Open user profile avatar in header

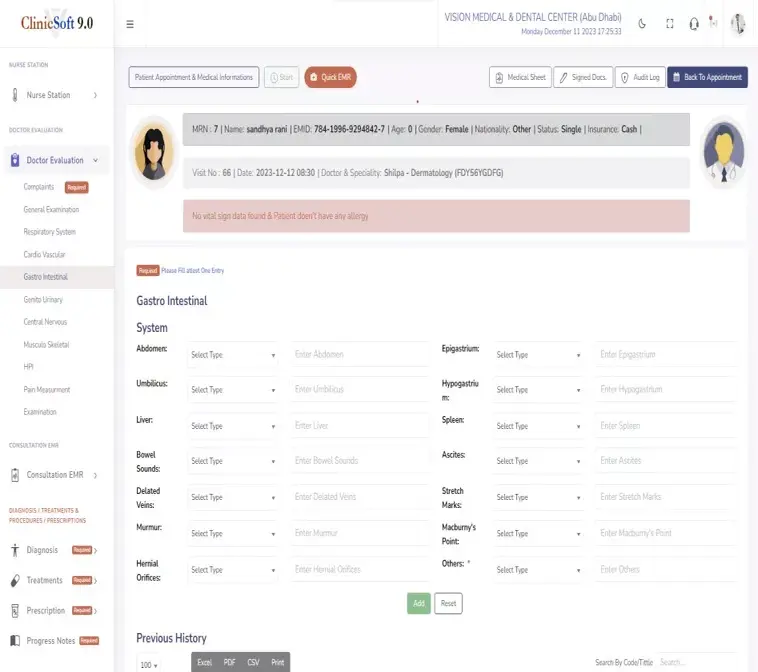click(x=738, y=24)
